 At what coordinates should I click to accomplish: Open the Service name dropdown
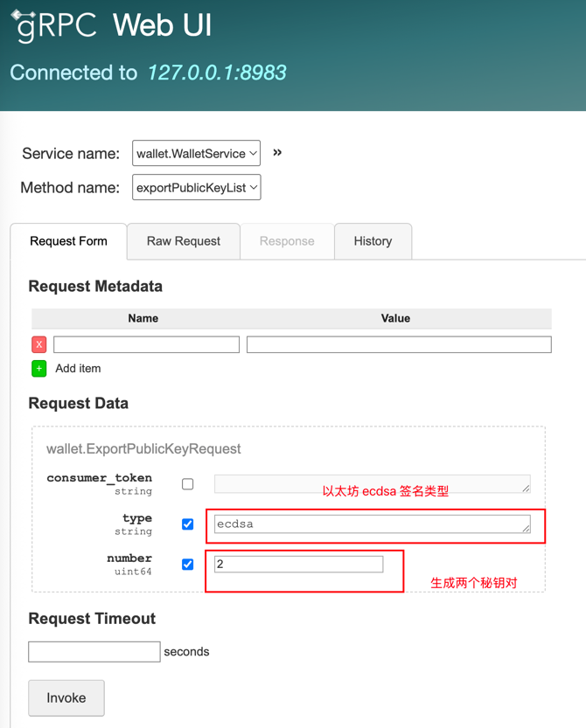(196, 153)
